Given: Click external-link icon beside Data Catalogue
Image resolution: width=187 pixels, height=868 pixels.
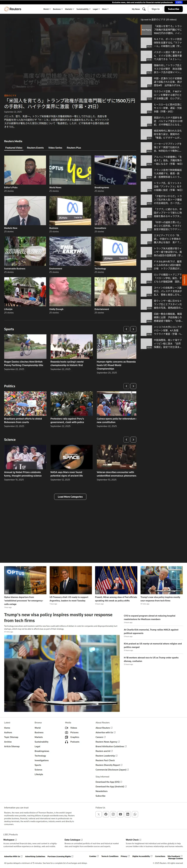Looking at the screenshot, I should pos(82,840).
